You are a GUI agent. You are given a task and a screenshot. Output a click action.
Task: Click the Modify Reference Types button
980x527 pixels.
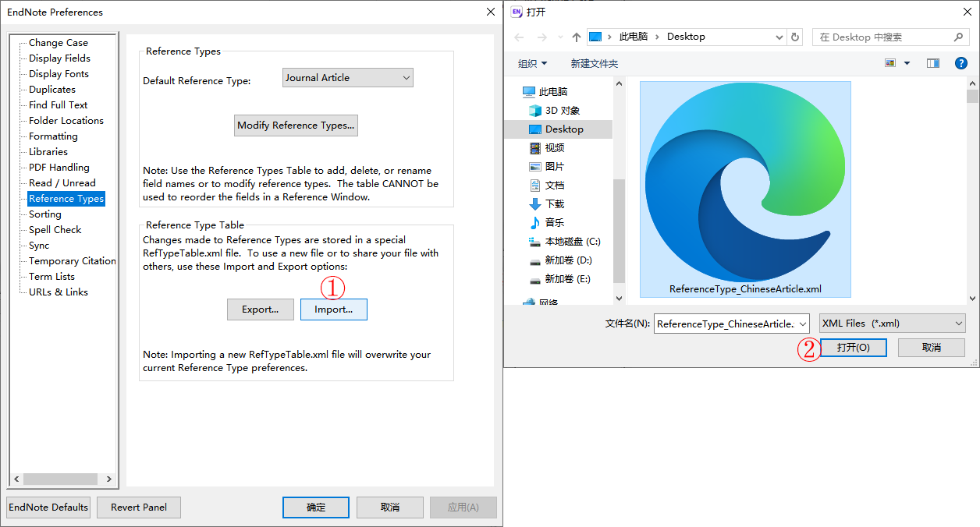pos(296,126)
